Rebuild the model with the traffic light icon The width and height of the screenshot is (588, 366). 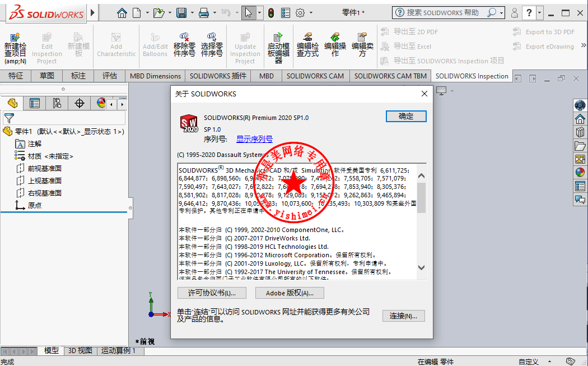click(x=271, y=13)
